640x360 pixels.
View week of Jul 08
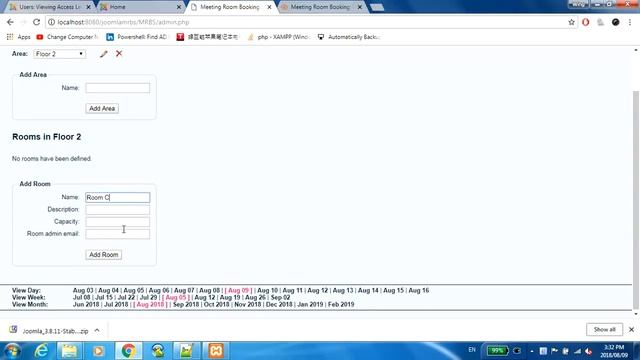(x=82, y=297)
